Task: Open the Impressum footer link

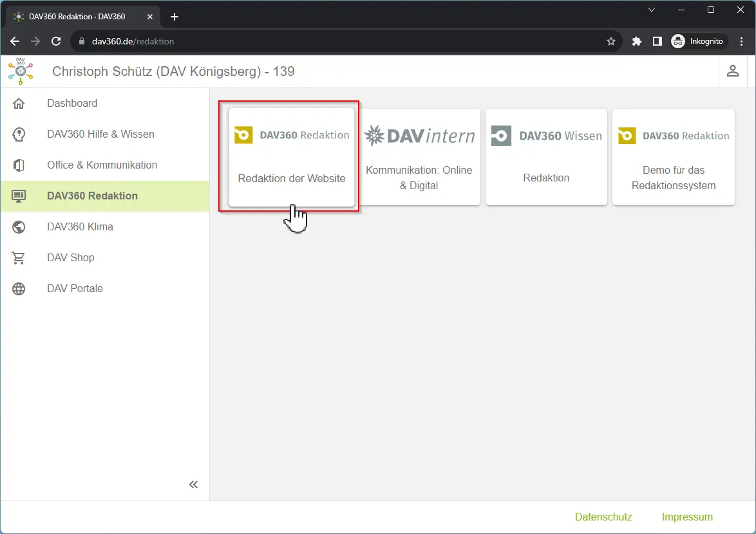Action: pyautogui.click(x=687, y=517)
